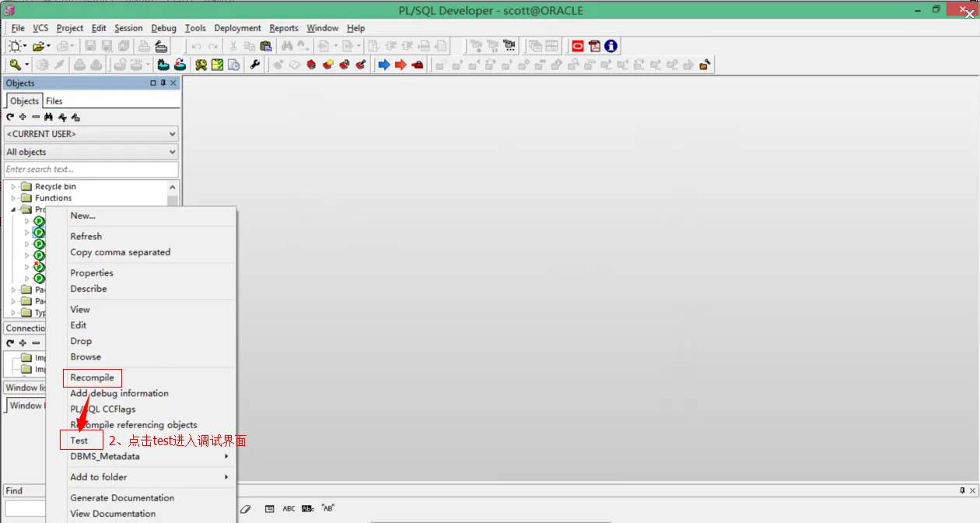Click the object search text field
The height and width of the screenshot is (523, 980).
coord(91,169)
